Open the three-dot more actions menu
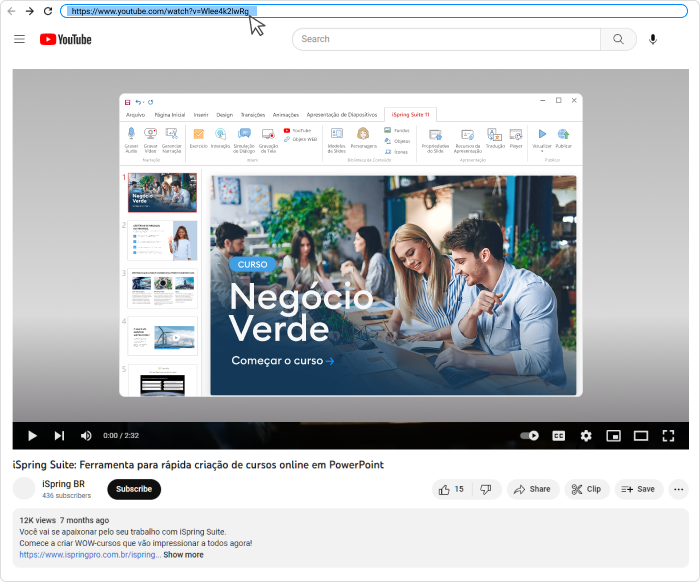Viewport: 700px width, 582px height. click(679, 490)
